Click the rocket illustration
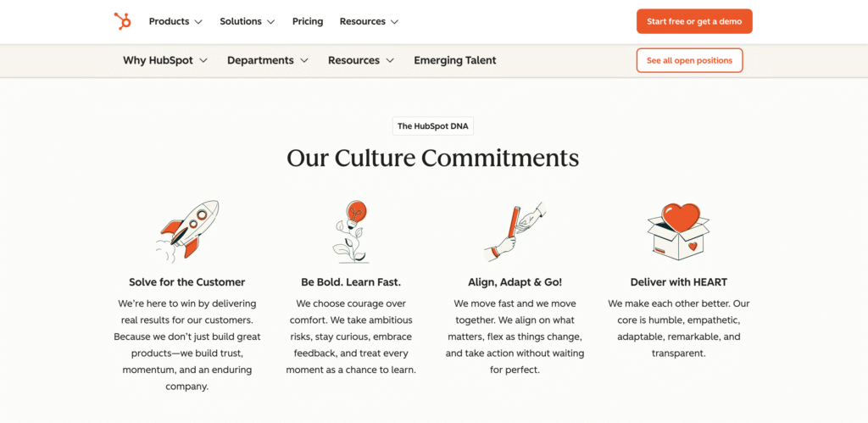The height and width of the screenshot is (423, 868). coord(187,231)
